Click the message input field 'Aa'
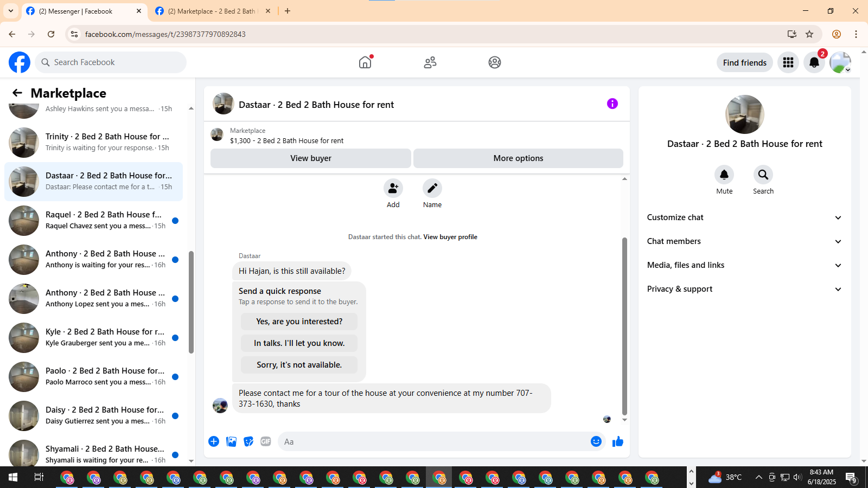 (434, 441)
